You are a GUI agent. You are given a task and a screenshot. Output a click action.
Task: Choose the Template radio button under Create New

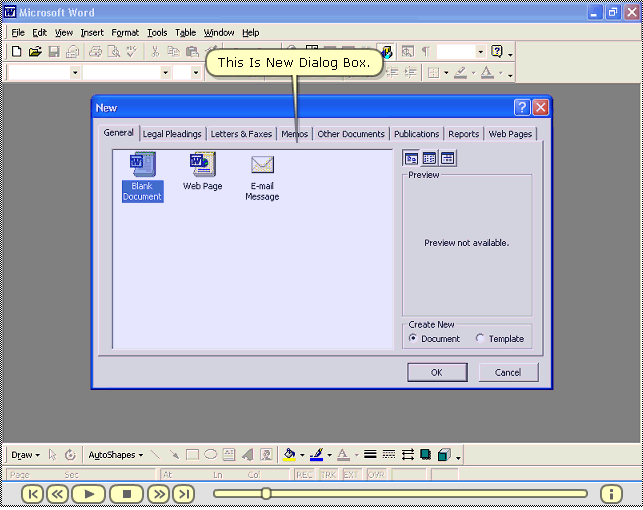480,338
